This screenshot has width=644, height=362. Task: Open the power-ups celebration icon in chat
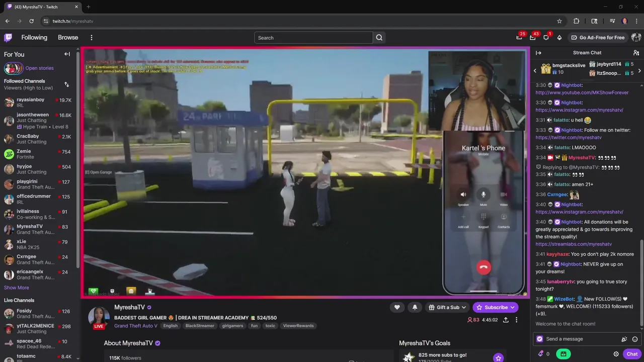(624, 339)
